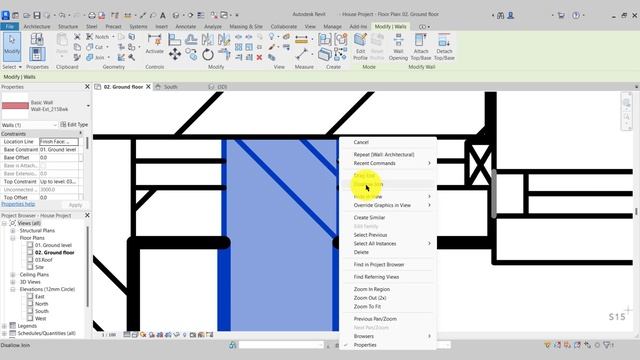The image size is (640, 360).
Task: Click Cancel in the context menu
Action: [361, 142]
